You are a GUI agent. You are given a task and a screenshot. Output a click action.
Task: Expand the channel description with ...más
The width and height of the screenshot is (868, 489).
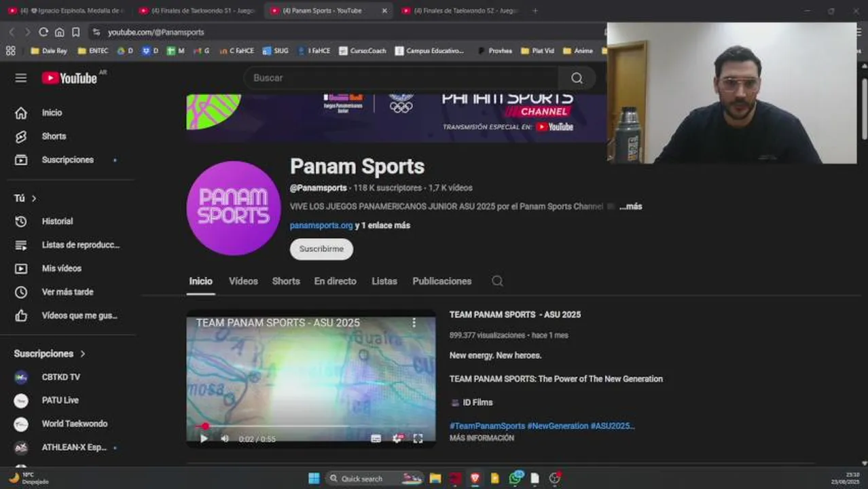click(x=630, y=206)
